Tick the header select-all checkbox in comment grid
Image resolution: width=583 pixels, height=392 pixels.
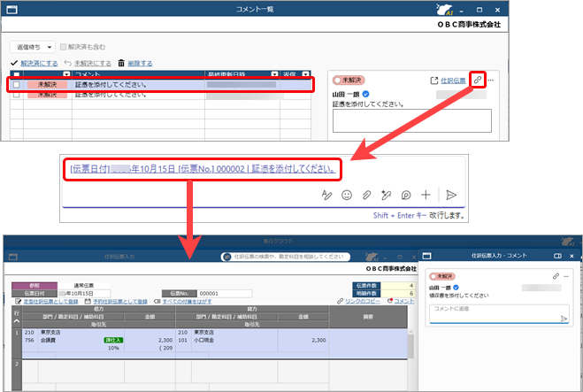[x=16, y=74]
